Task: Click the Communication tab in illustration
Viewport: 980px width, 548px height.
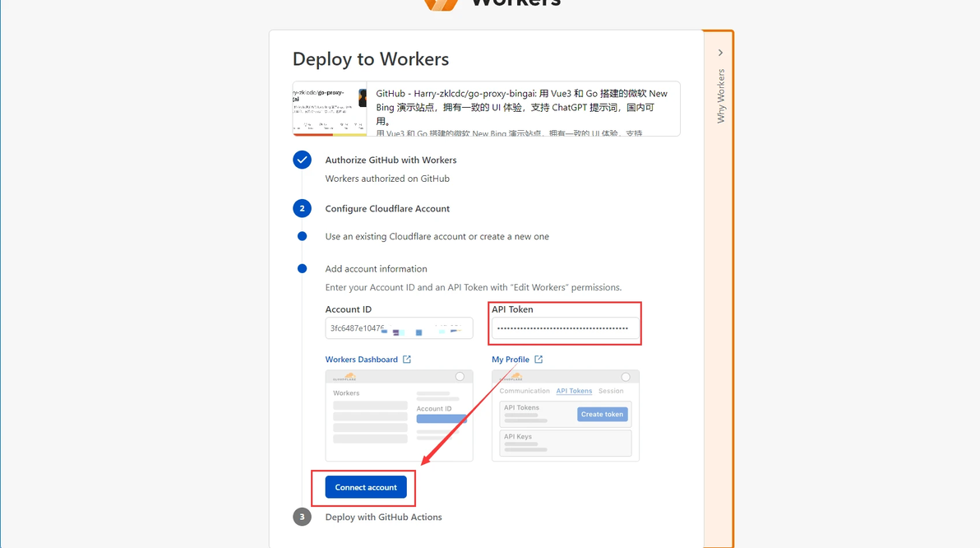Action: click(525, 391)
